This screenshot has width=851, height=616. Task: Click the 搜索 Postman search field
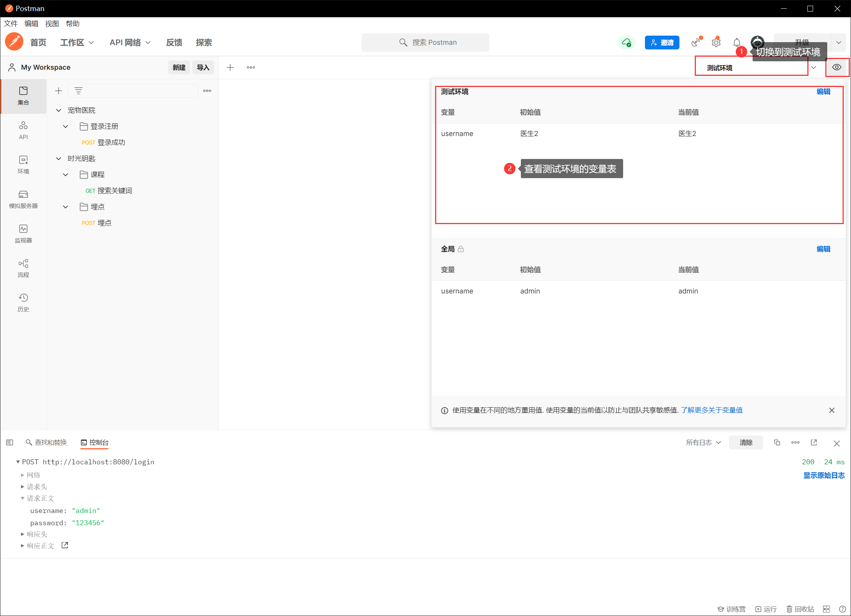[x=425, y=43]
